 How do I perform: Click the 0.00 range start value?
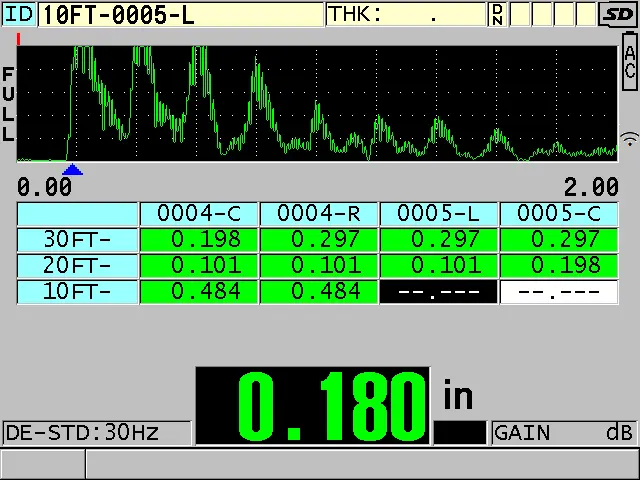[44, 187]
